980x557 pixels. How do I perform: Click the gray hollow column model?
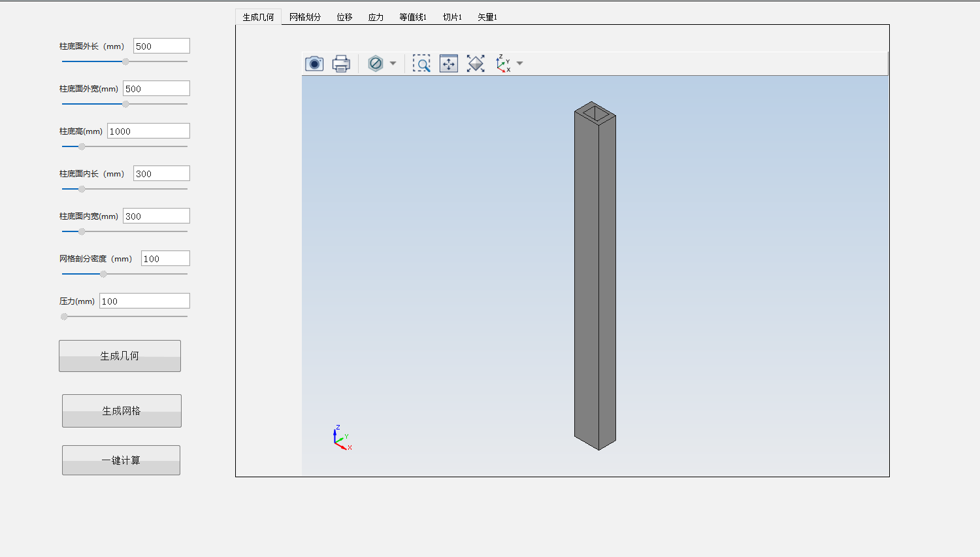tap(595, 275)
